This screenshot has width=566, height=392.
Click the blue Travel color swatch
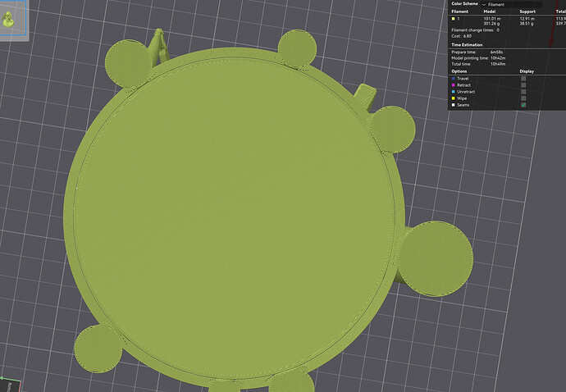pyautogui.click(x=454, y=79)
